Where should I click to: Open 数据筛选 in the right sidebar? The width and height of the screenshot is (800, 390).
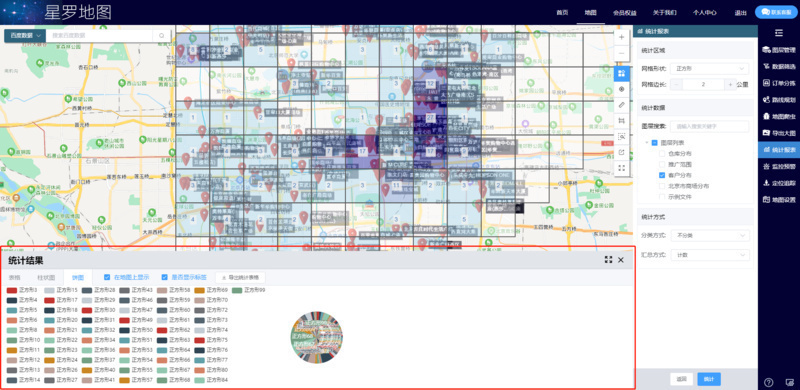click(779, 66)
